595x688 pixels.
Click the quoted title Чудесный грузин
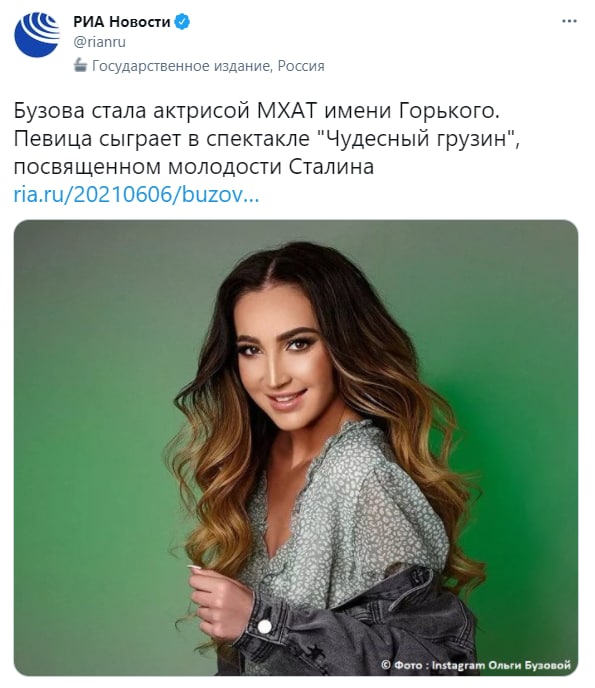pyautogui.click(x=414, y=139)
